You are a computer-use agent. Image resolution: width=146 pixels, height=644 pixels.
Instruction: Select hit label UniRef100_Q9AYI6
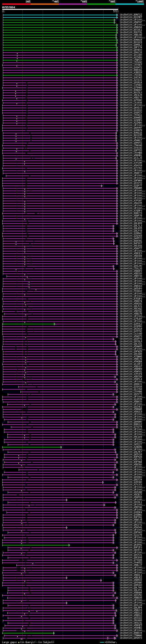click(x=131, y=53)
